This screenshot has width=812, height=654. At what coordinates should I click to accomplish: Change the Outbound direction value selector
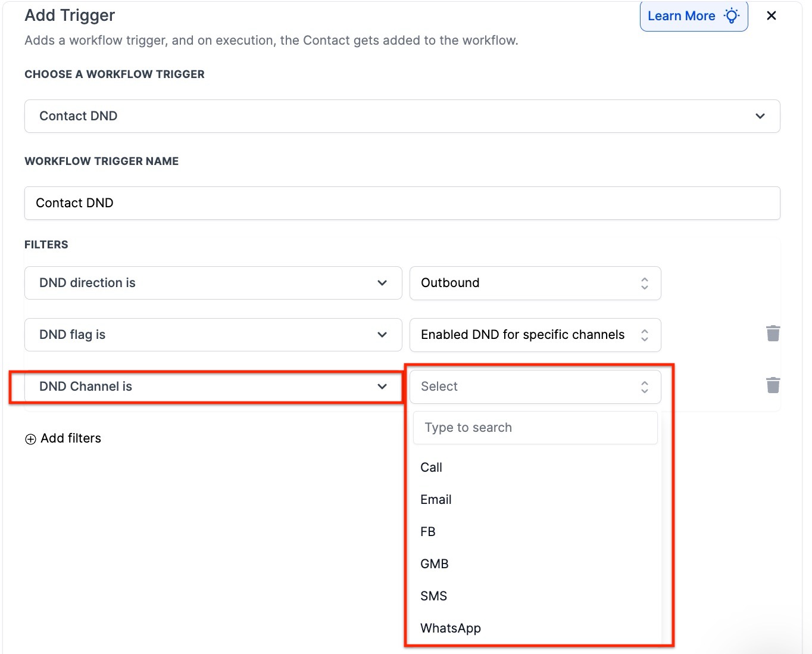[535, 283]
